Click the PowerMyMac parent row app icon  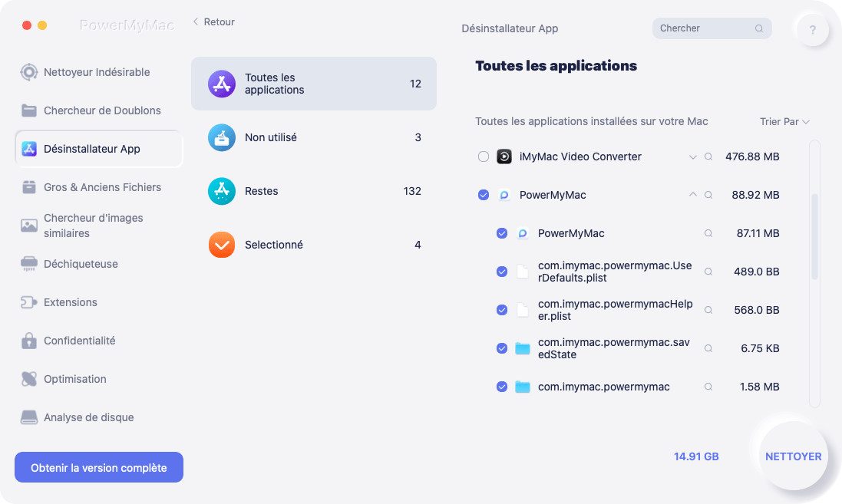504,195
